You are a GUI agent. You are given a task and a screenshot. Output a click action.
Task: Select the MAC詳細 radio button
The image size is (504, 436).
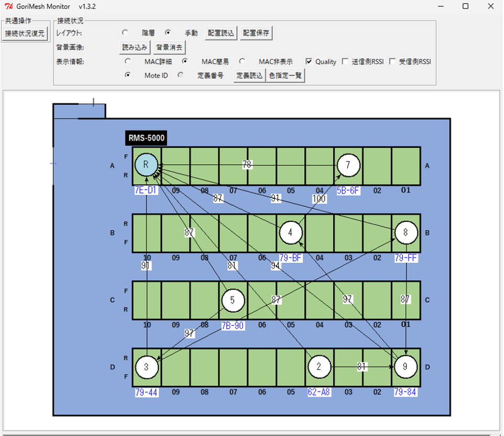pos(128,61)
